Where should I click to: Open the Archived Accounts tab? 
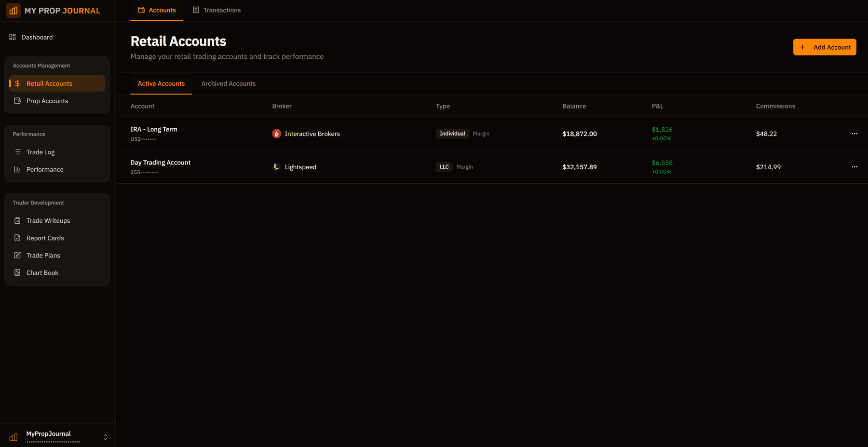(228, 83)
